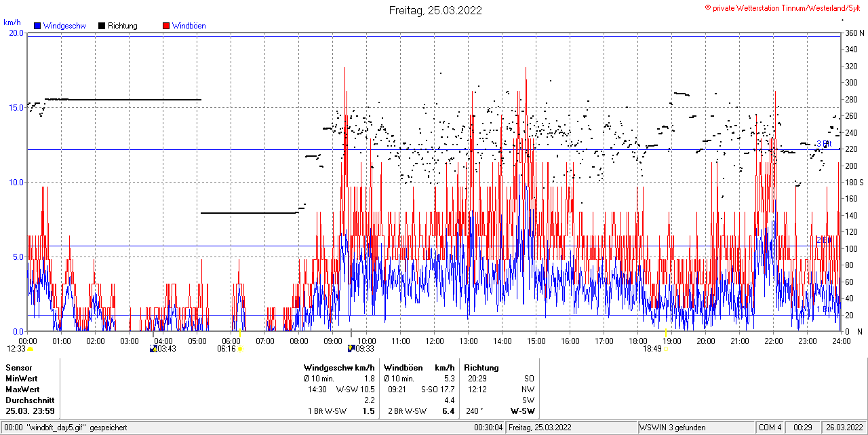Click the blue Windgeschw legend swatch

(x=37, y=26)
